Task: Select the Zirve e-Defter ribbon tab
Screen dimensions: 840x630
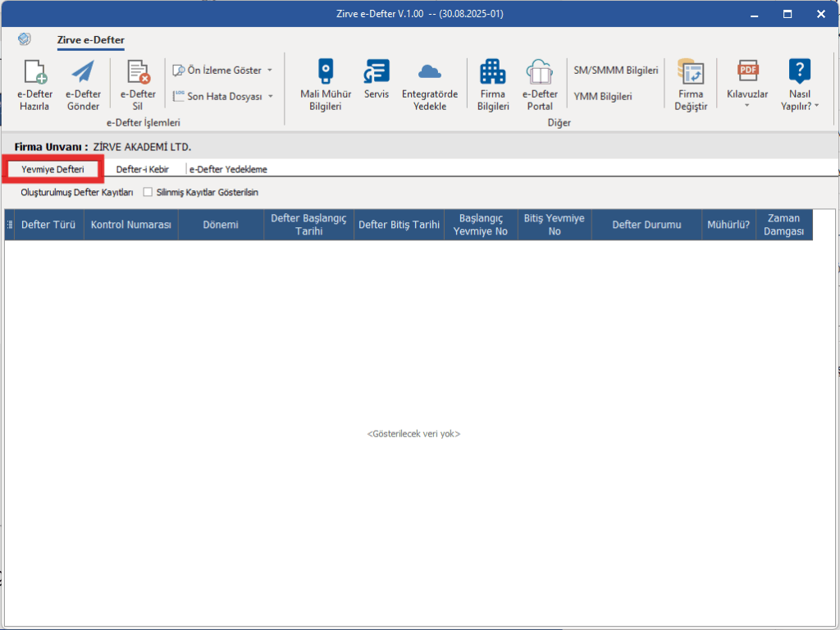Action: 90,40
